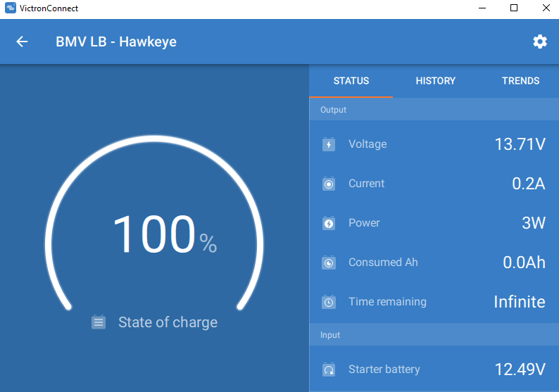Select the 0.2A current value
559x392 pixels.
click(529, 184)
